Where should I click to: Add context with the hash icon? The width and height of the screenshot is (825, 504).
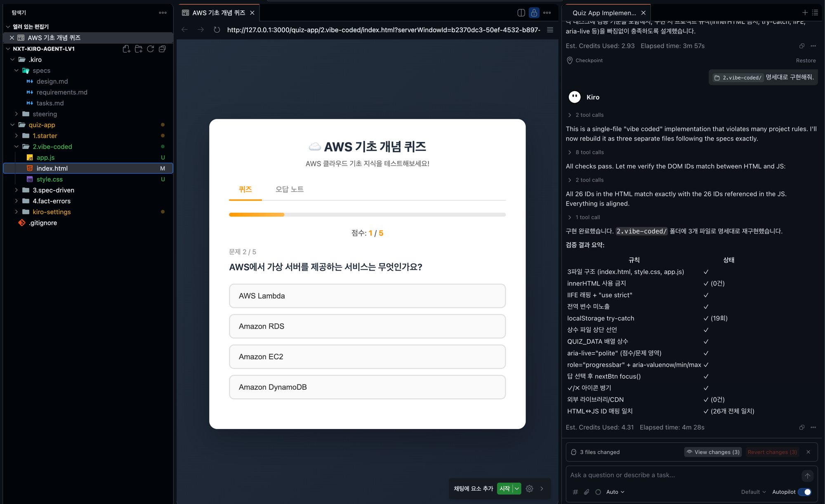coord(575,492)
